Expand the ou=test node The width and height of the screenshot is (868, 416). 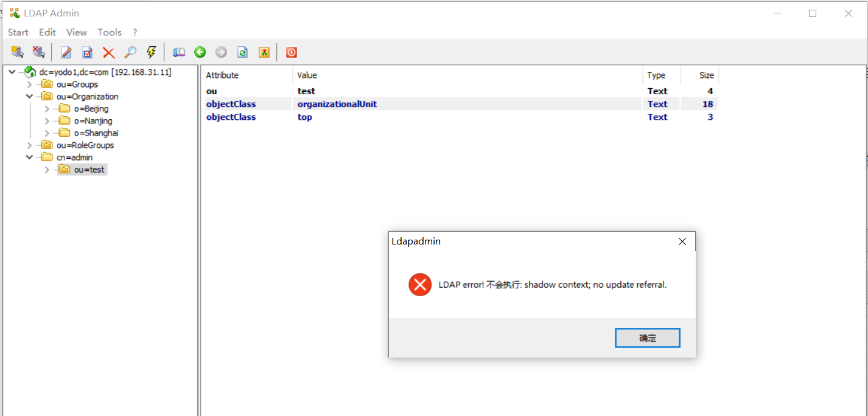[47, 170]
